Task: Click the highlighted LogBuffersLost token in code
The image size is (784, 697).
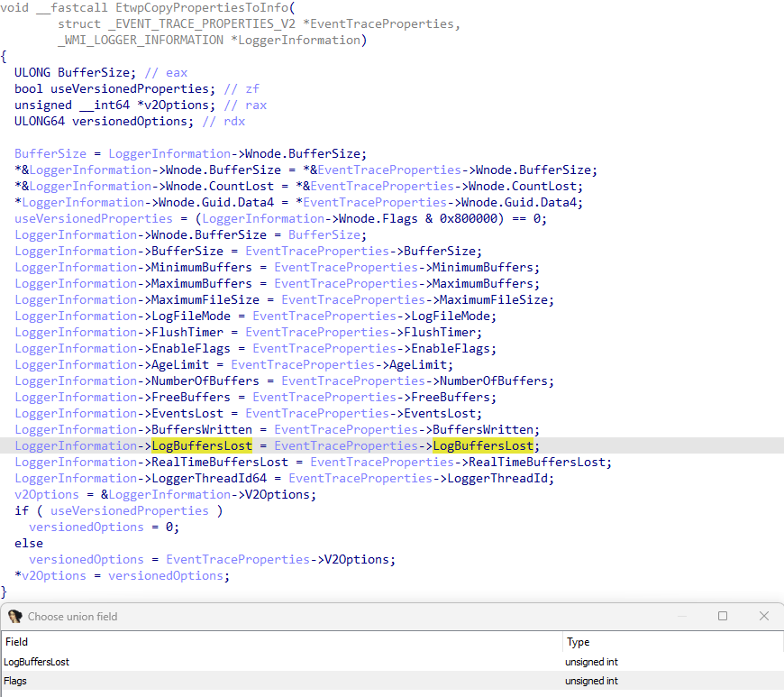Action: click(201, 445)
